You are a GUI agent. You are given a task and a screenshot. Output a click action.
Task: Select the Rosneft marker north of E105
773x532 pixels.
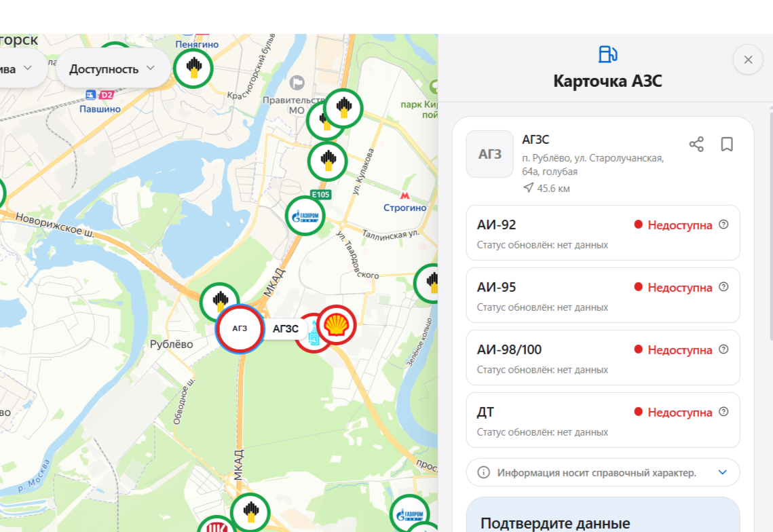[x=327, y=161]
